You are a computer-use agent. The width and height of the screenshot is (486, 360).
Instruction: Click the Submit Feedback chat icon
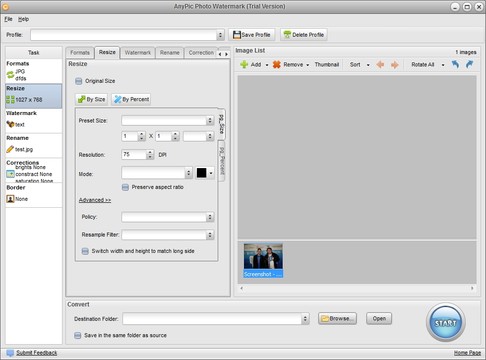[x=10, y=353]
